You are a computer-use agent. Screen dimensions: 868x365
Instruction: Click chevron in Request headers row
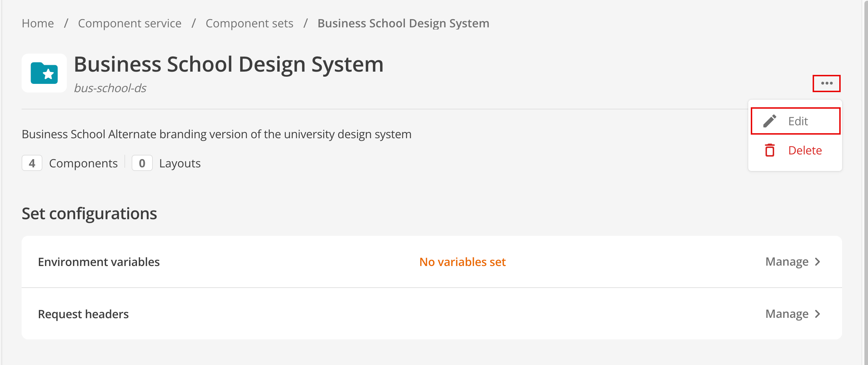click(x=818, y=314)
